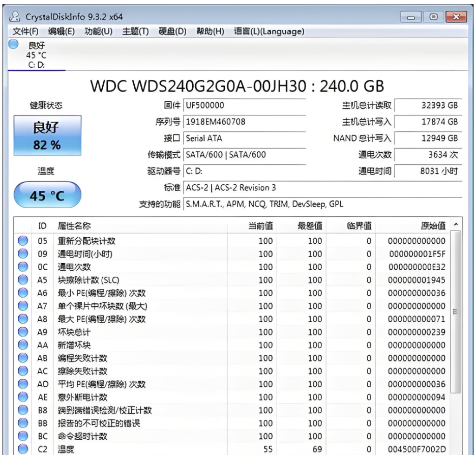Open the 语言(L)(Language) menu
The image size is (476, 455).
[x=269, y=32]
